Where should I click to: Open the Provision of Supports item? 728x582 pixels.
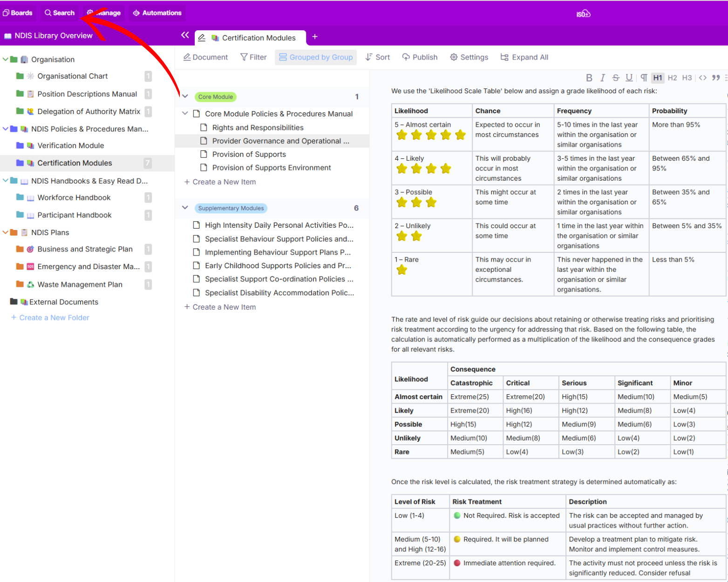point(249,155)
